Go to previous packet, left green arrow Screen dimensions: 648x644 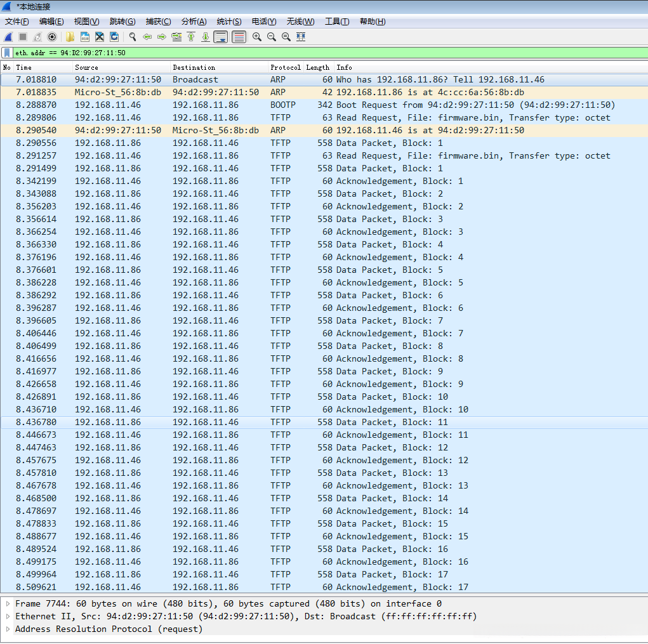pos(147,37)
